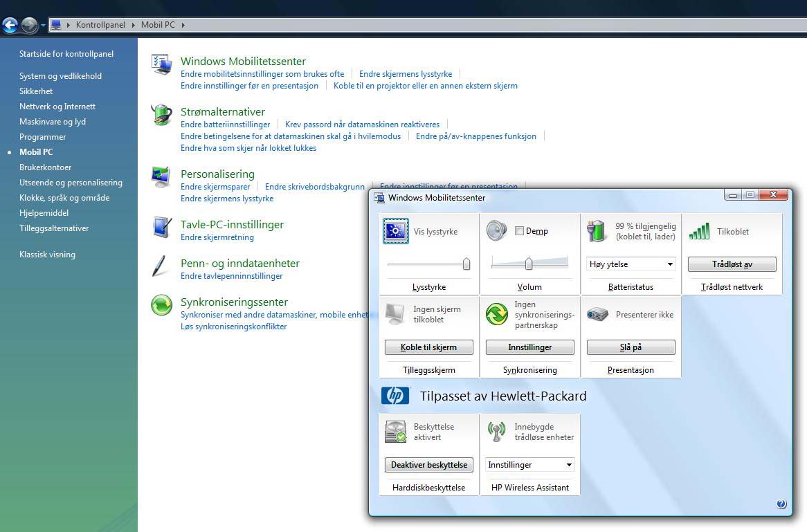
Task: Click the Volum slider handle
Action: 529,264
